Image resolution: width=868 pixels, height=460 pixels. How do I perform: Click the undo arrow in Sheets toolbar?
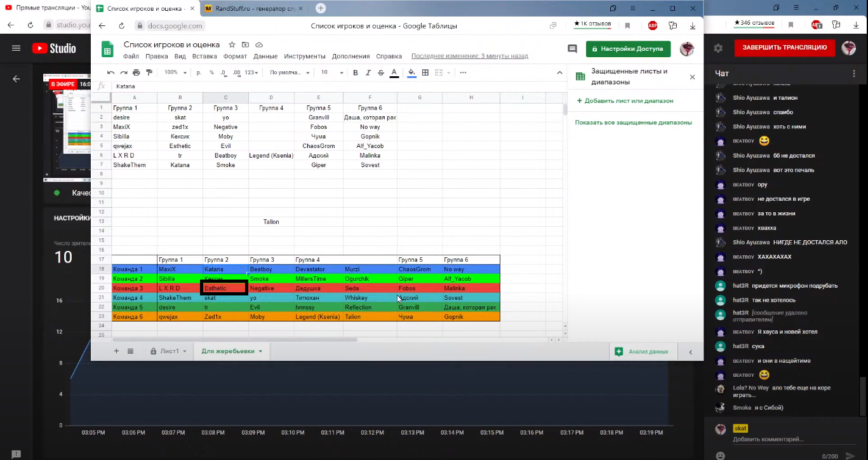(x=111, y=72)
